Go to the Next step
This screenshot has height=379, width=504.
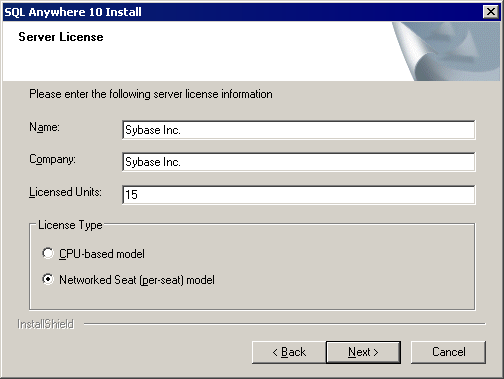click(x=363, y=352)
